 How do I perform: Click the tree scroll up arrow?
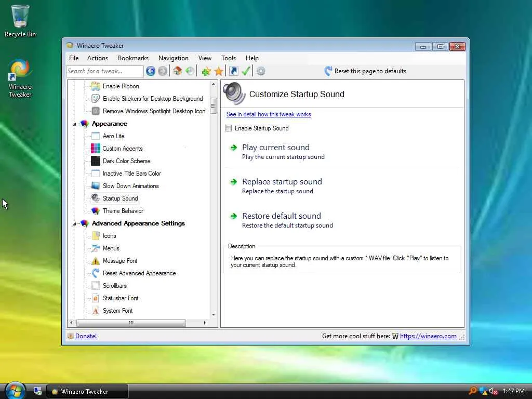pyautogui.click(x=214, y=84)
